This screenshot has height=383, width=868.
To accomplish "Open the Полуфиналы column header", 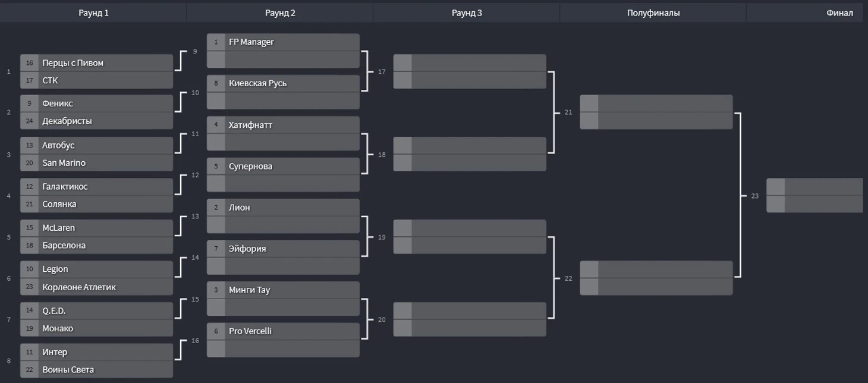I will pos(653,12).
